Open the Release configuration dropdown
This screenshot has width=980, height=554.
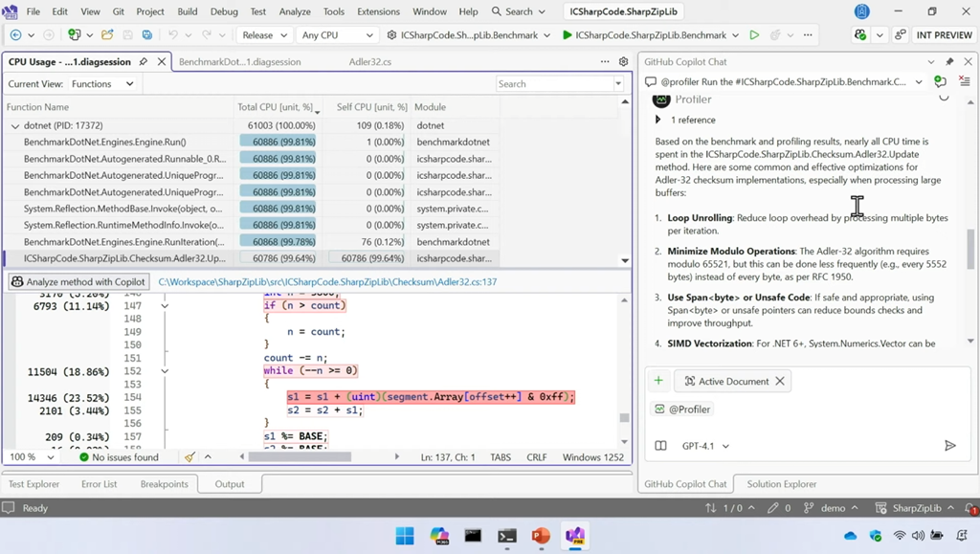[x=264, y=35]
